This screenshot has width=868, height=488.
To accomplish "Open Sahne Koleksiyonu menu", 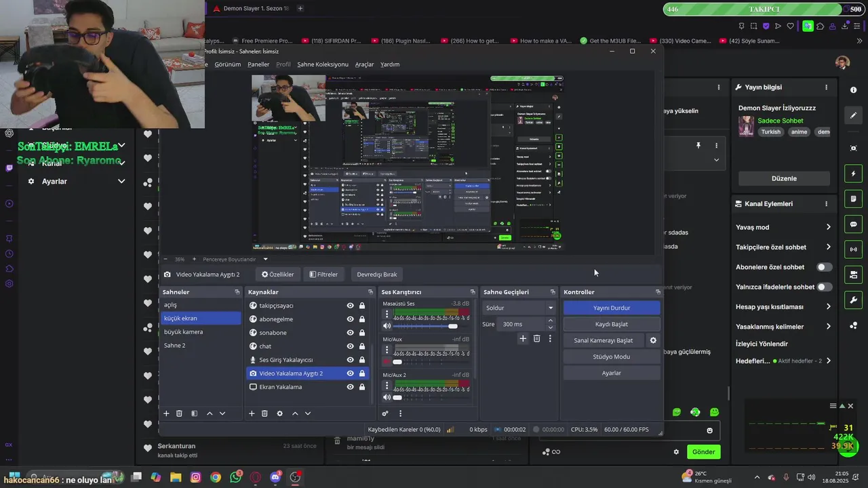I will (323, 64).
